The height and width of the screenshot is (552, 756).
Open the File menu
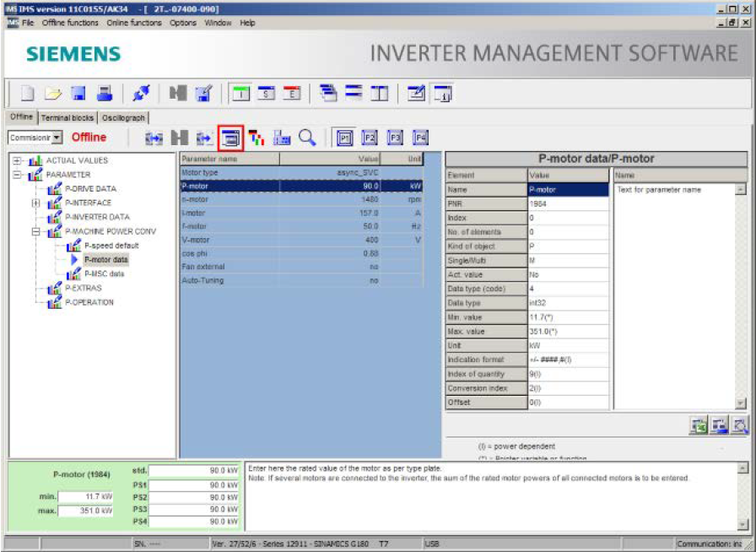(28, 23)
